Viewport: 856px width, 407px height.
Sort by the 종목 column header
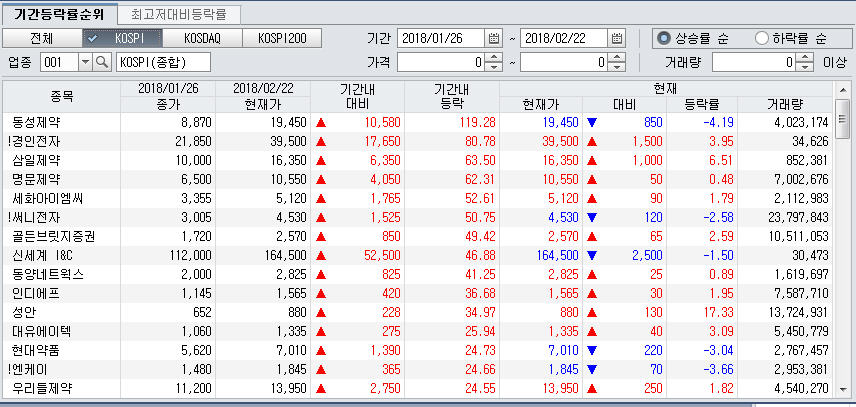point(62,97)
